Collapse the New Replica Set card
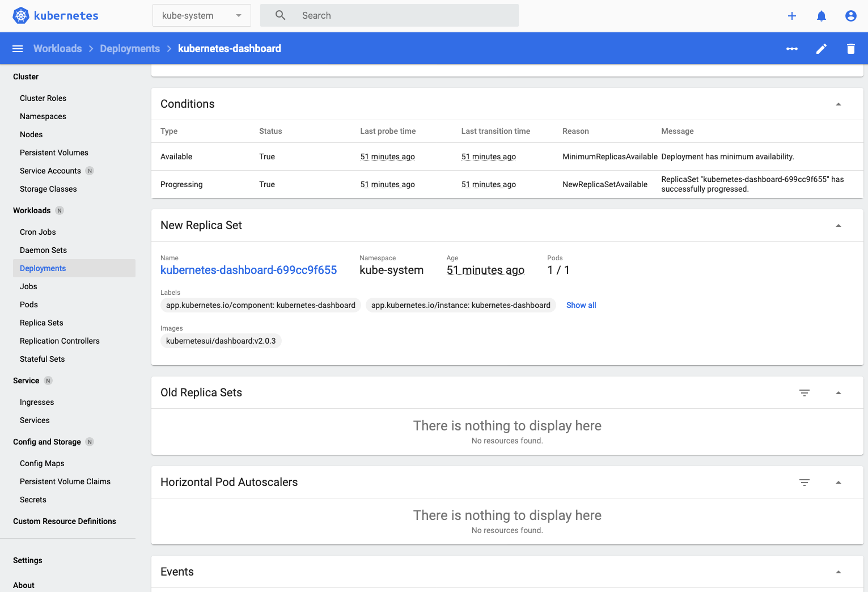The width and height of the screenshot is (868, 592). pyautogui.click(x=839, y=226)
